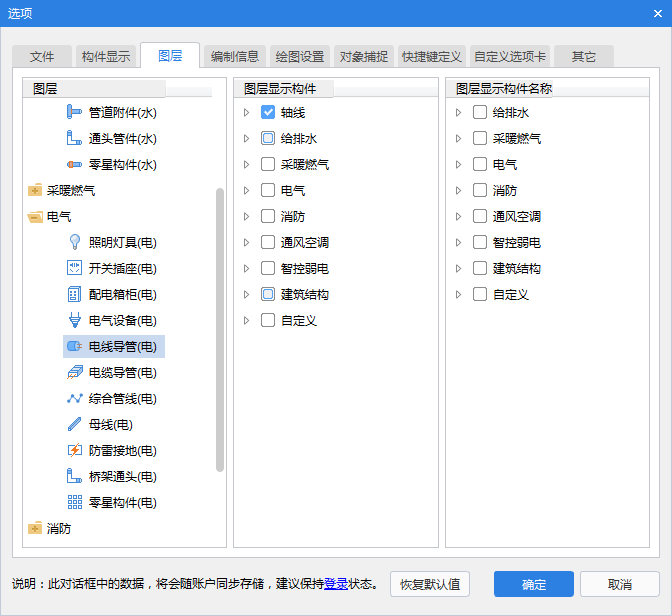Click the layer tree vertical scrollbar
Screen dimensions: 672x616
tap(220, 328)
